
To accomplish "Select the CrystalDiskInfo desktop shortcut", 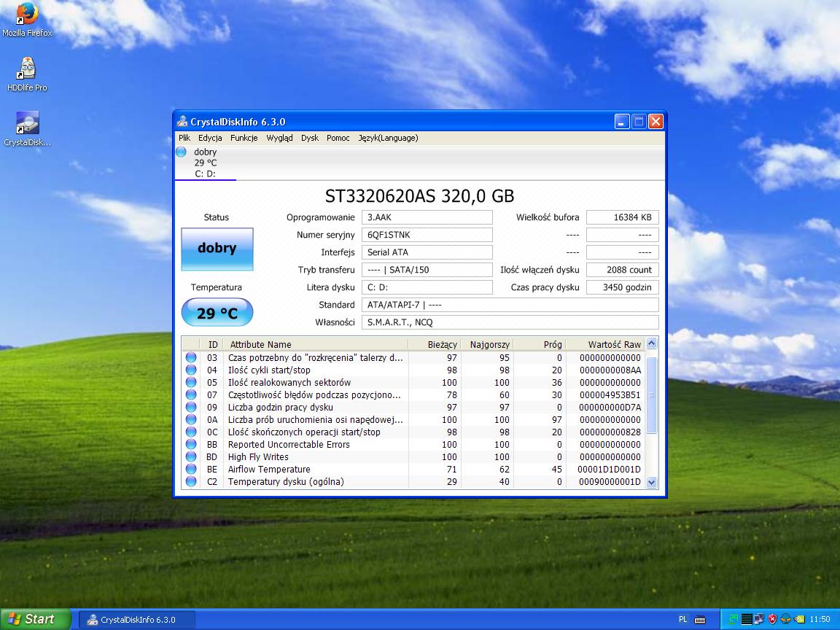I will (x=27, y=128).
